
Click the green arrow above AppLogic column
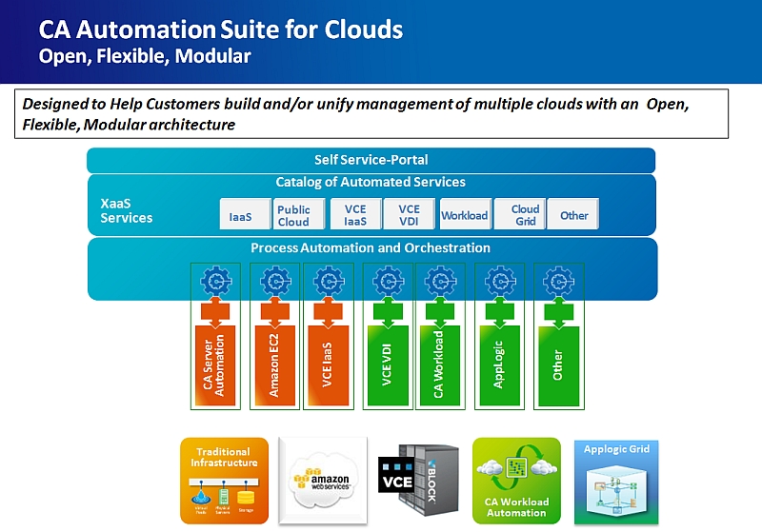coord(499,311)
